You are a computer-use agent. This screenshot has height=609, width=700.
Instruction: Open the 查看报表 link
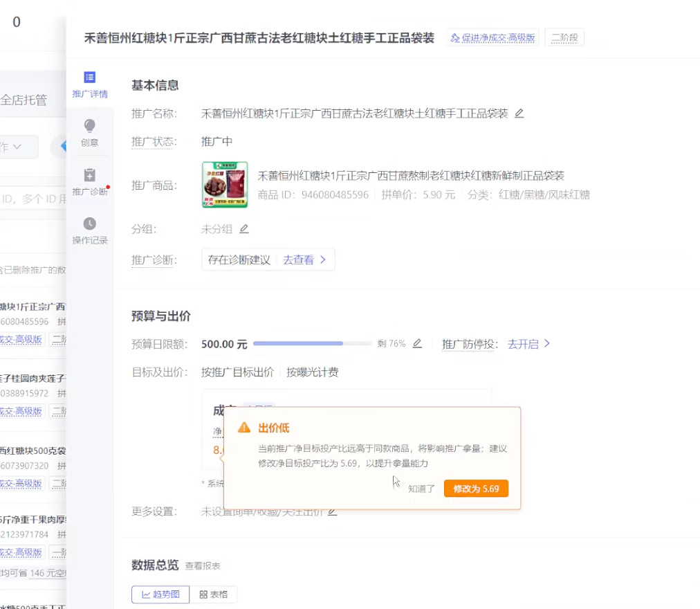tap(203, 566)
